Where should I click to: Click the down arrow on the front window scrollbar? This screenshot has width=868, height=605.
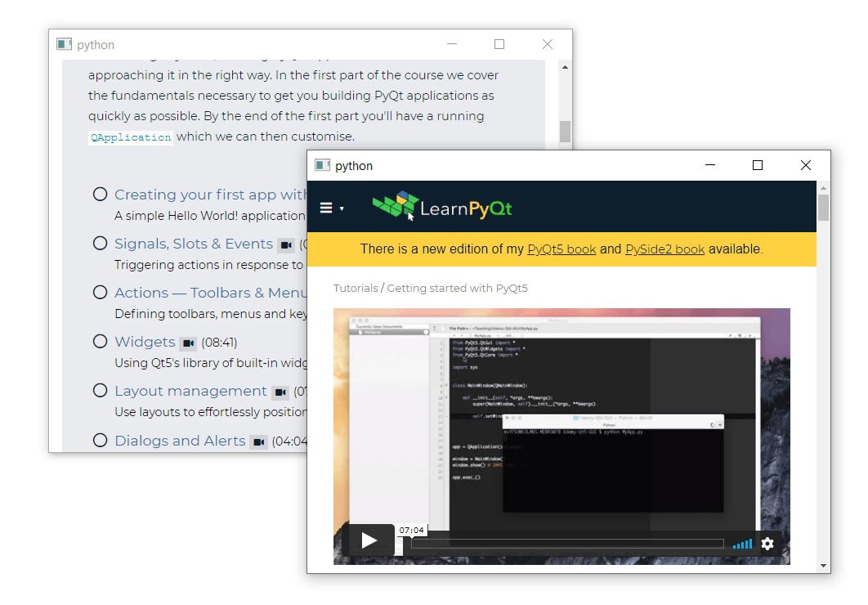823,565
